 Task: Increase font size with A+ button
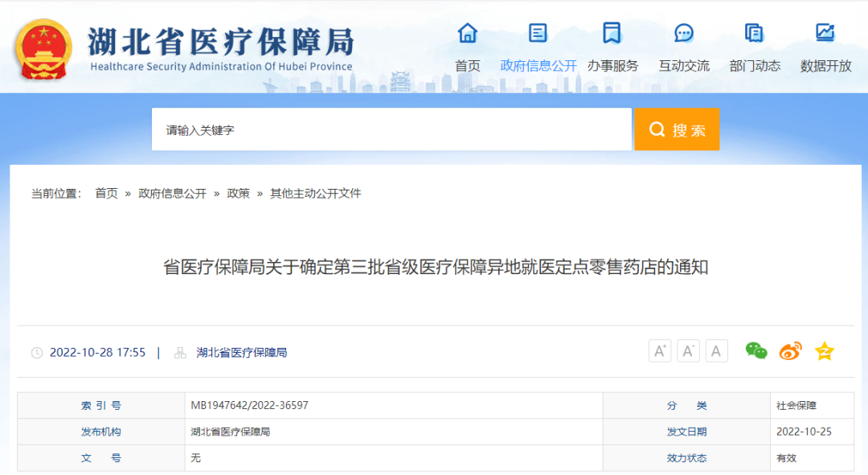660,351
